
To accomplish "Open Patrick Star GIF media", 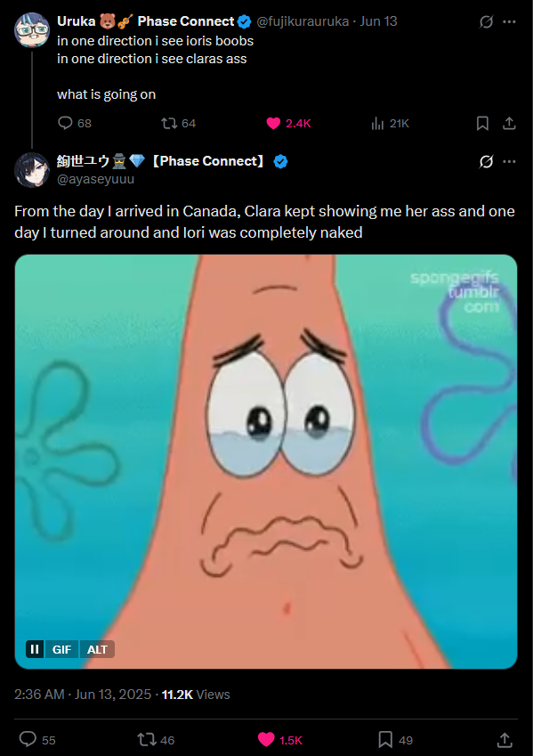I will (x=266, y=461).
